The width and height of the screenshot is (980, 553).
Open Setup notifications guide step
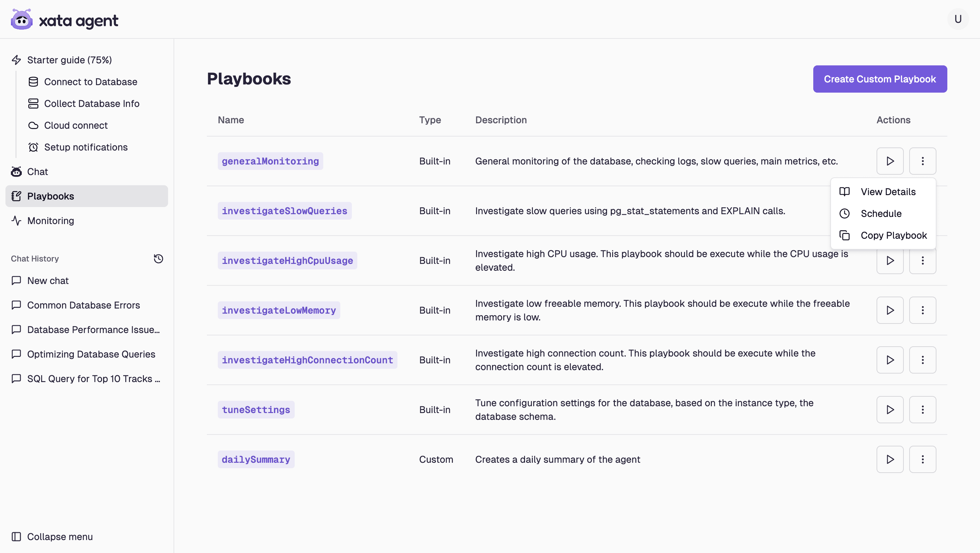86,147
